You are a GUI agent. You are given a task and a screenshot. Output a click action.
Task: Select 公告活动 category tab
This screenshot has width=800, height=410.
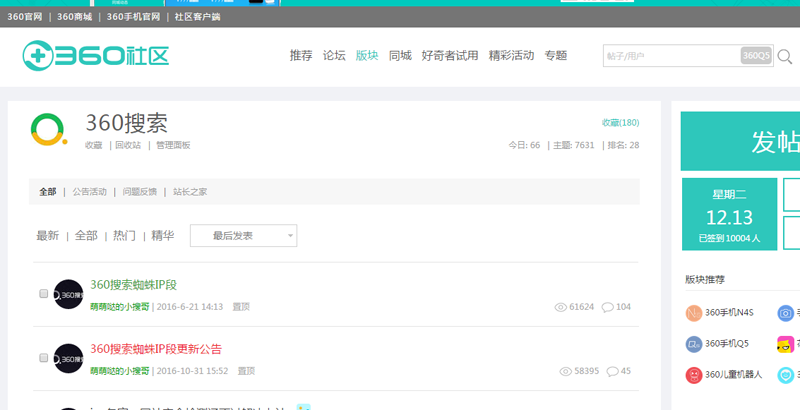point(89,192)
